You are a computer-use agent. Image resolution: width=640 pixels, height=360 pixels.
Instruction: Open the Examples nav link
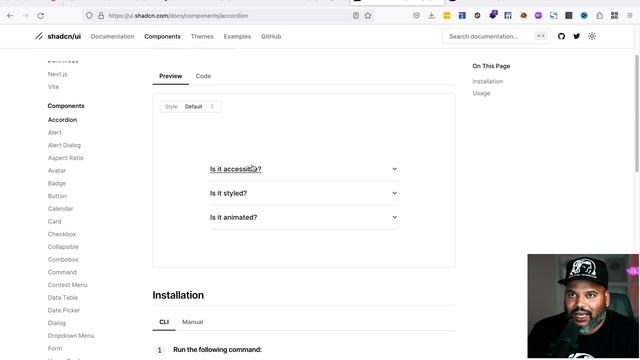pos(237,36)
